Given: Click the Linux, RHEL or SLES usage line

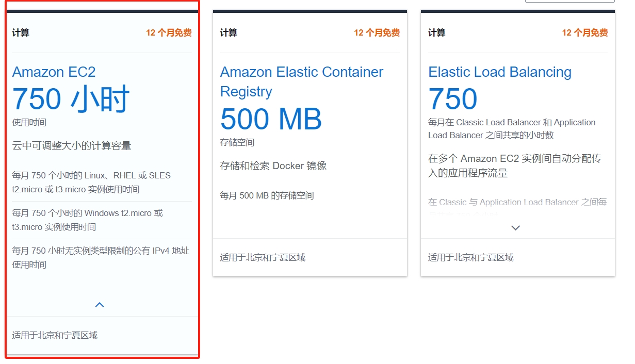Looking at the screenshot, I should point(91,183).
